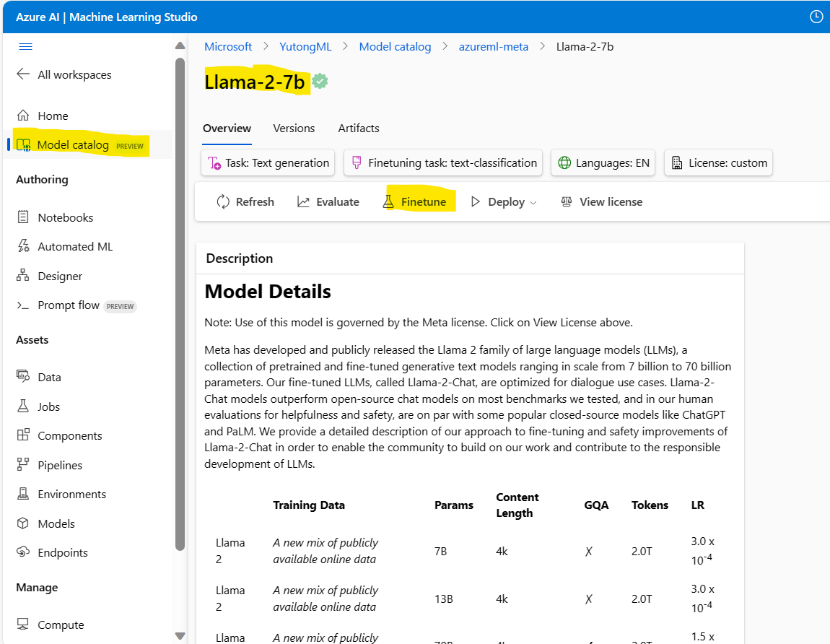This screenshot has width=830, height=644.
Task: Click the Finetune button label
Action: coord(424,201)
